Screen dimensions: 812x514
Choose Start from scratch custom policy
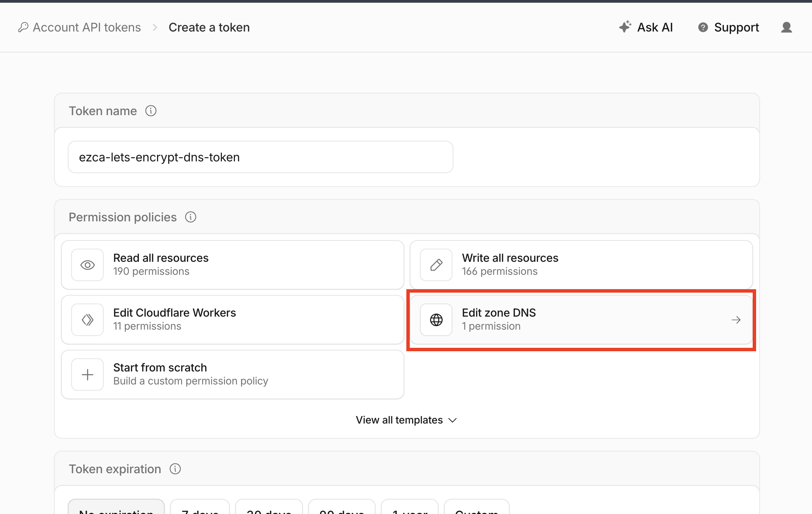click(x=232, y=375)
